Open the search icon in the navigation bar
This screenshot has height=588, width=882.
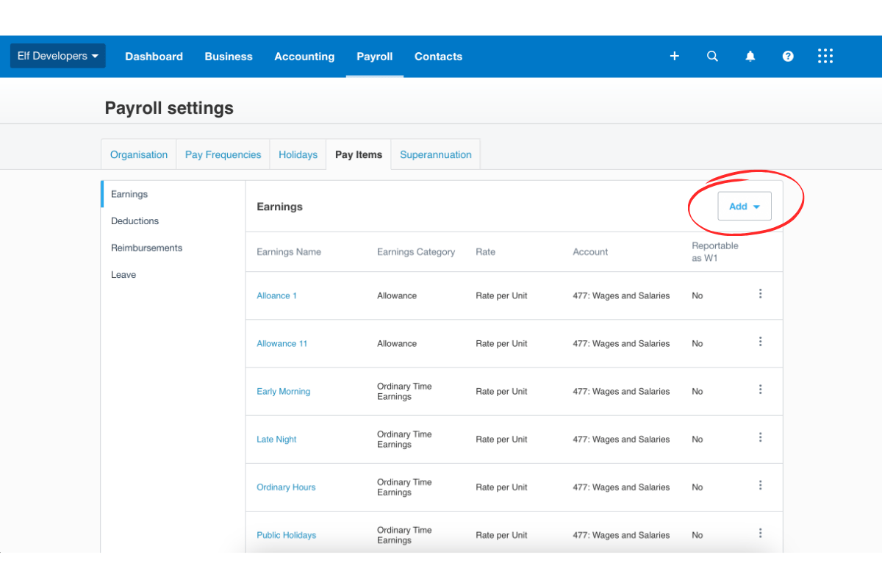pos(711,56)
